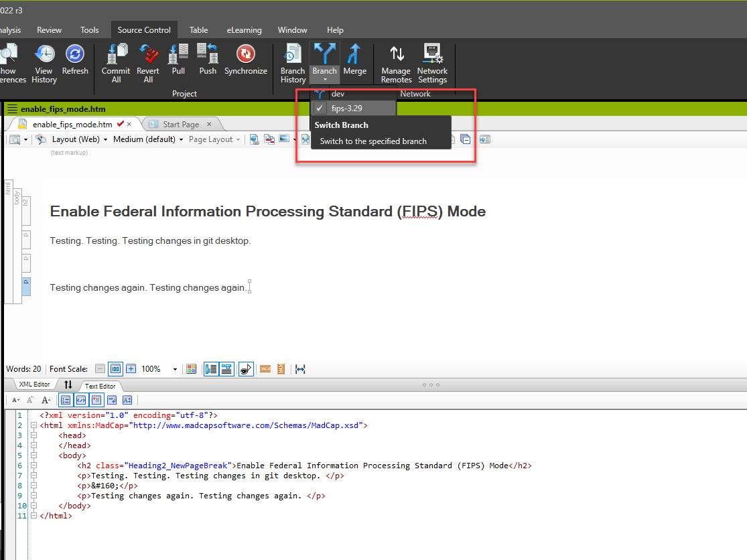The height and width of the screenshot is (560, 747).
Task: Increase the font scale with the plus stepper
Action: point(131,368)
